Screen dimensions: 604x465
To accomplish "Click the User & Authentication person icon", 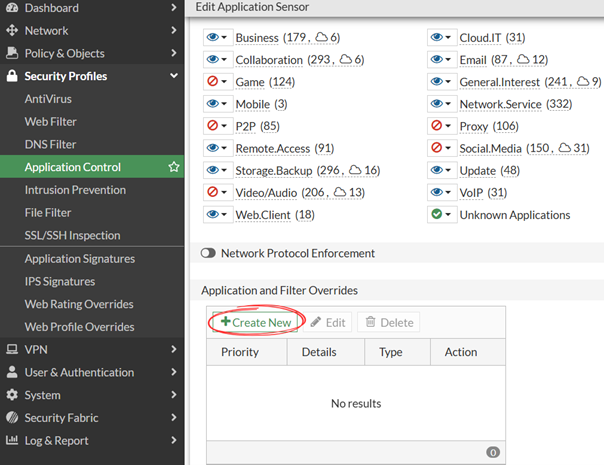I will point(12,372).
